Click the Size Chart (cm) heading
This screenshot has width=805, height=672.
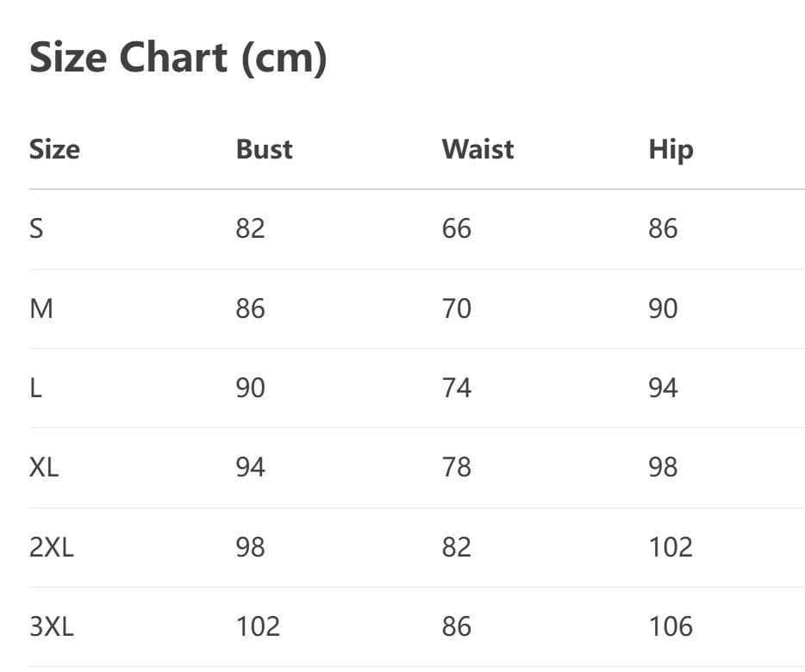click(178, 58)
